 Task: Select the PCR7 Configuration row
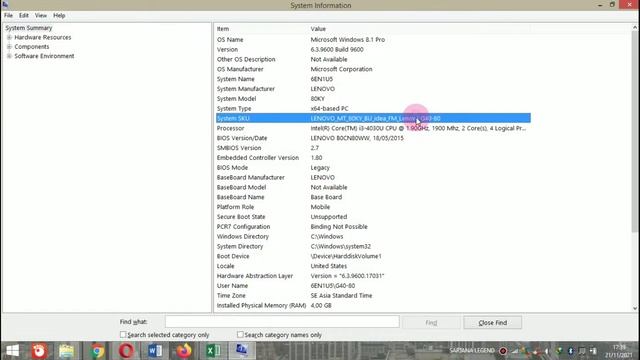[x=373, y=227]
